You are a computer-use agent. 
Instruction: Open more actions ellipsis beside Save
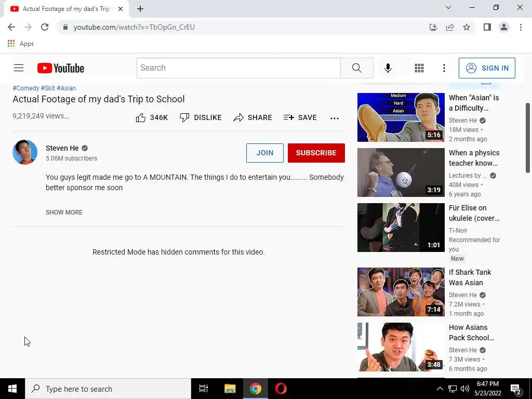[335, 118]
